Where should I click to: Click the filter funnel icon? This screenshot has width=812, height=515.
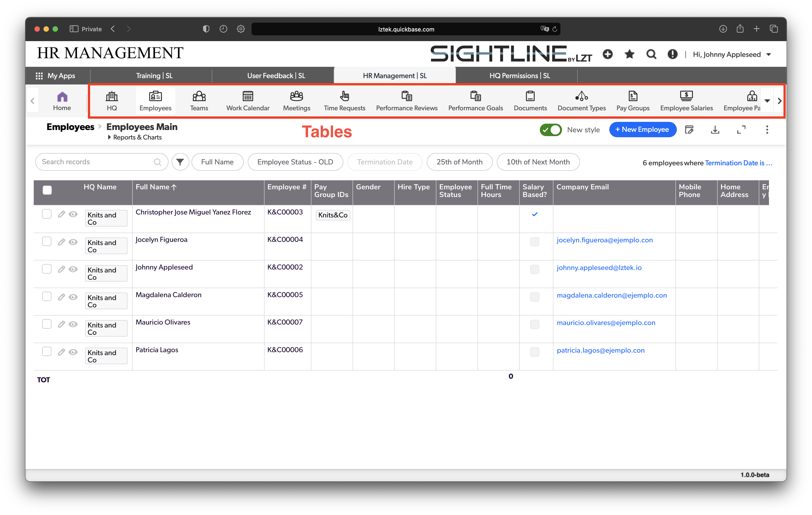(180, 162)
